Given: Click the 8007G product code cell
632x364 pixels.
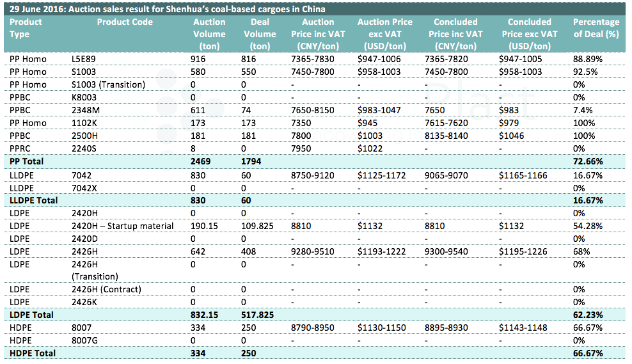Looking at the screenshot, I should (85, 340).
